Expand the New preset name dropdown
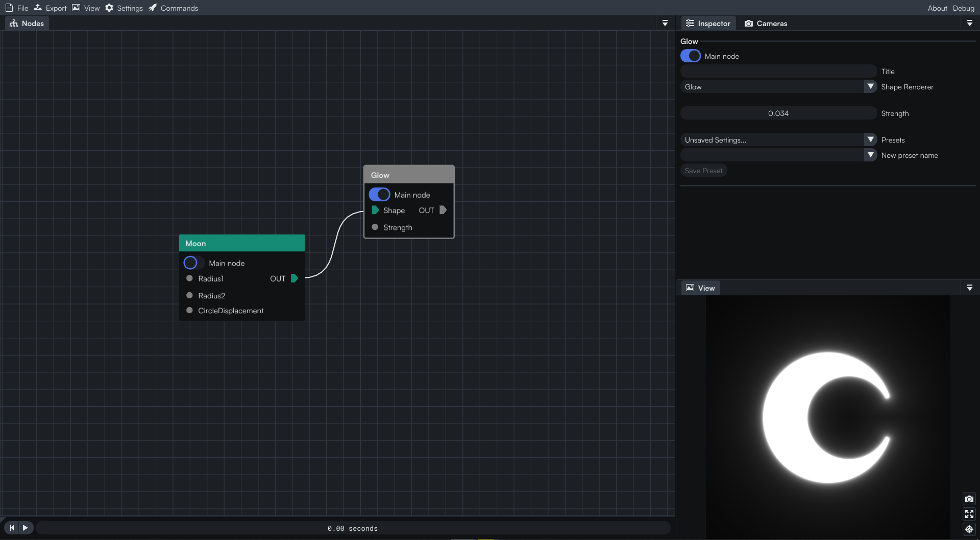Image resolution: width=980 pixels, height=540 pixels. tap(871, 155)
